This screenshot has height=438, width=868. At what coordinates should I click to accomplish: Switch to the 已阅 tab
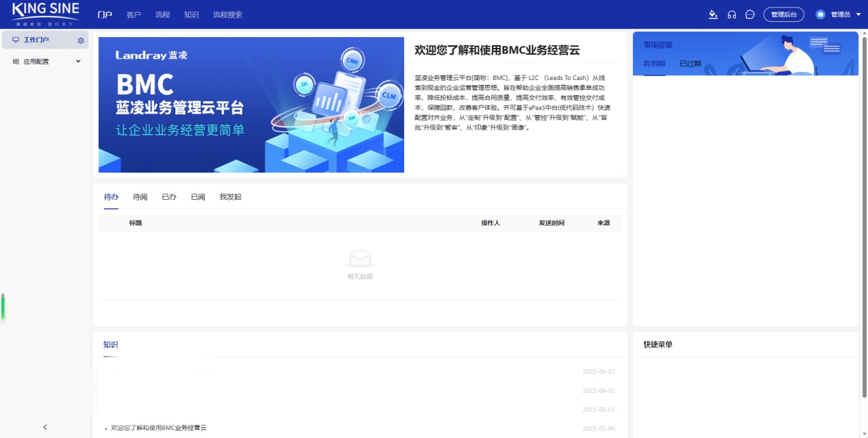pyautogui.click(x=197, y=197)
